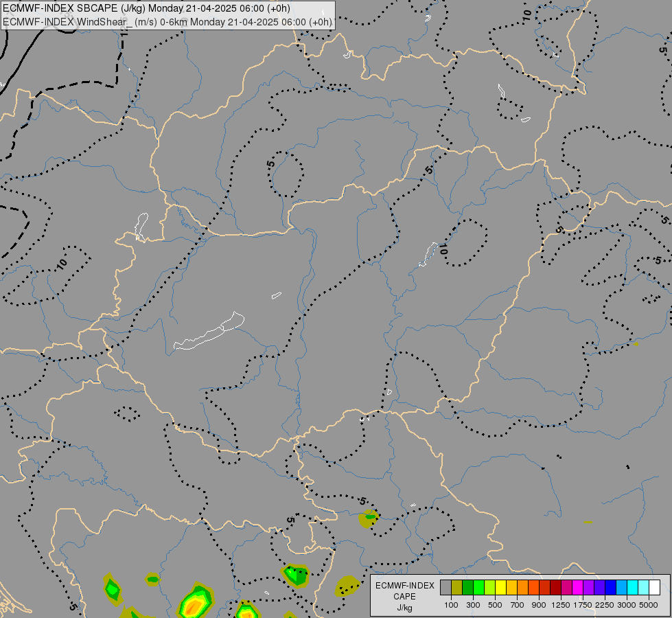The height and width of the screenshot is (618, 672).
Task: Pick the pure yellow legend swatch
Action: point(500,588)
